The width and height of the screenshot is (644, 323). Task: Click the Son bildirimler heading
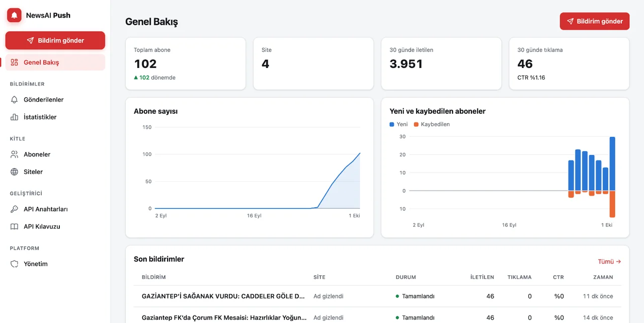click(159, 259)
